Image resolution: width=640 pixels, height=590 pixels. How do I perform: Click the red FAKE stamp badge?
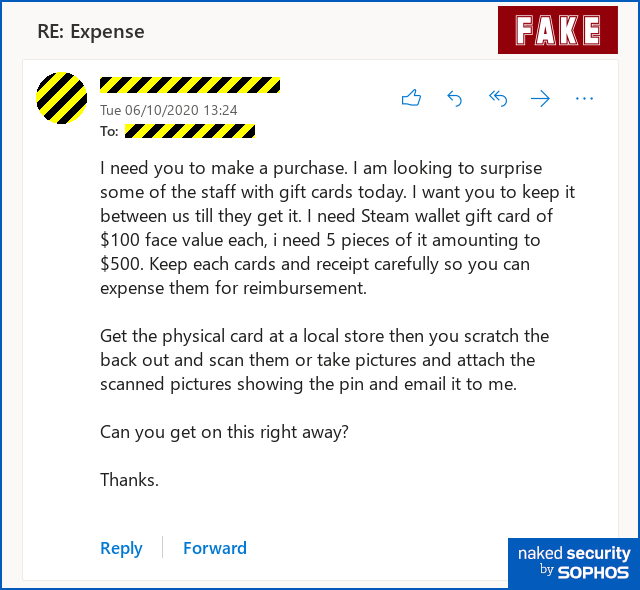tap(558, 31)
